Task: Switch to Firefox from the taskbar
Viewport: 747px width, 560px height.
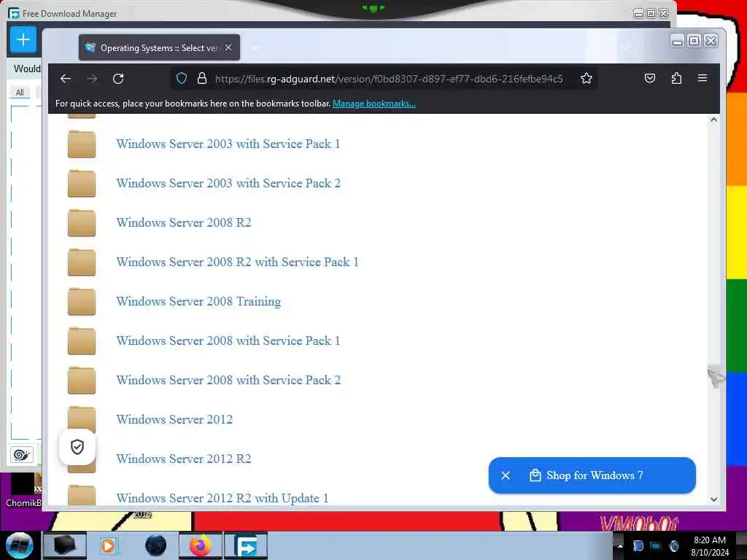Action: pos(201,545)
